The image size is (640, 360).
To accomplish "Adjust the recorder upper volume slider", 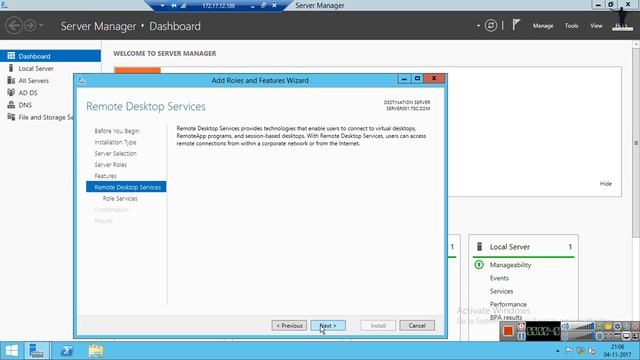I will click(x=582, y=326).
